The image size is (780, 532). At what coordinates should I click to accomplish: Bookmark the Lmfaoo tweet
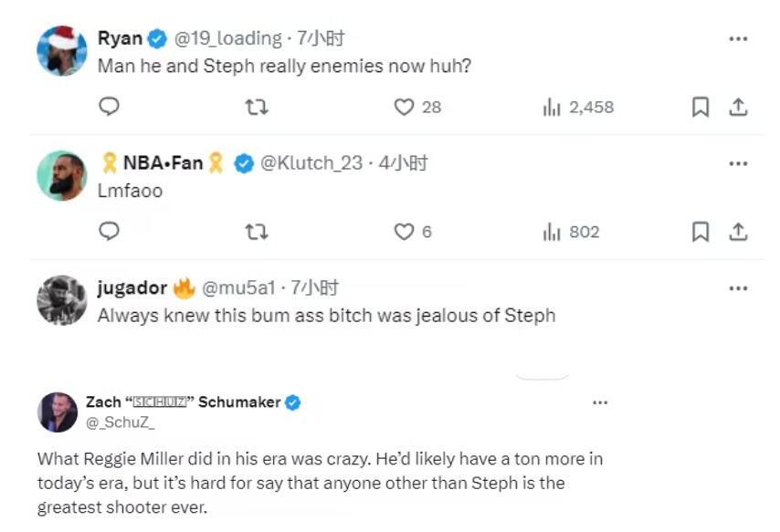701,232
